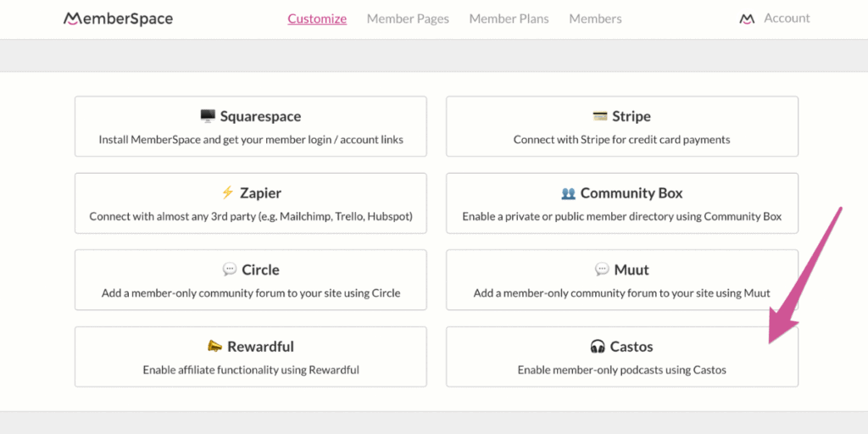
Task: Open the Stripe credit card payments card
Action: [622, 126]
